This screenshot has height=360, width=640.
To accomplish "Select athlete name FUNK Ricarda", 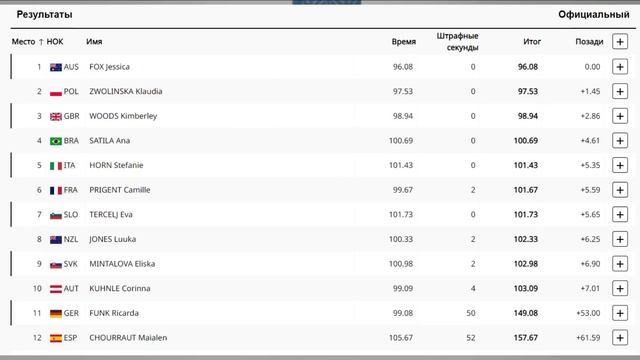I will [x=114, y=313].
